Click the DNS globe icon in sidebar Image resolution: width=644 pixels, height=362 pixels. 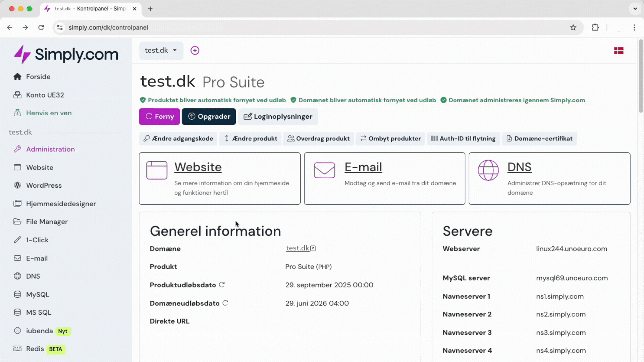(x=17, y=276)
